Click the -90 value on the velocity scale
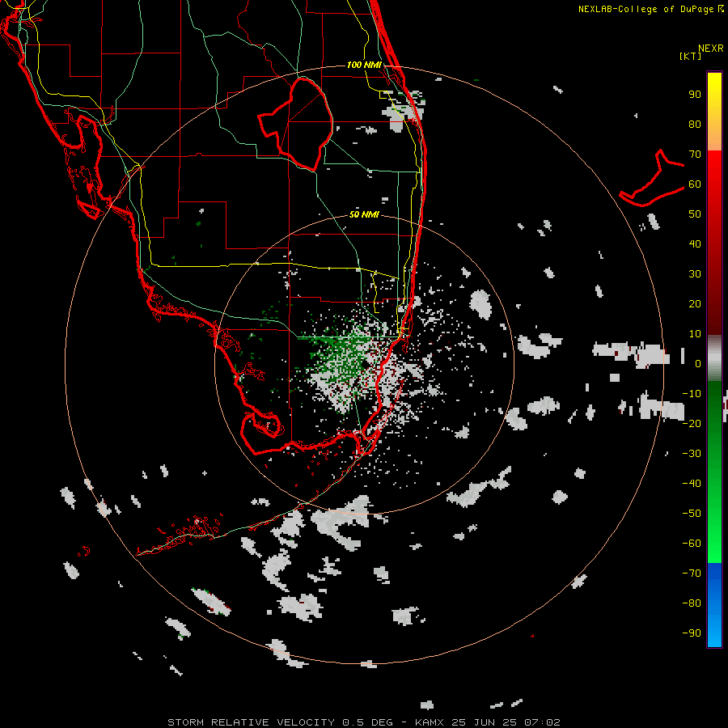Image resolution: width=728 pixels, height=728 pixels. (692, 633)
